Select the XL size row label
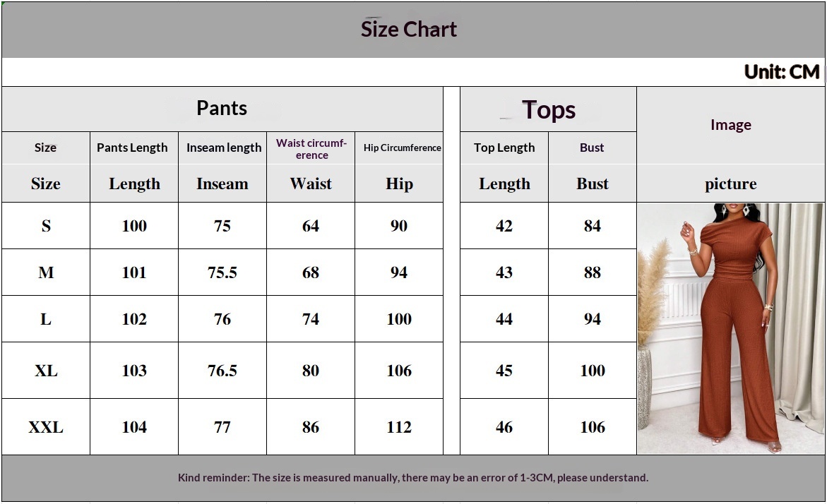The image size is (827, 504). point(46,371)
